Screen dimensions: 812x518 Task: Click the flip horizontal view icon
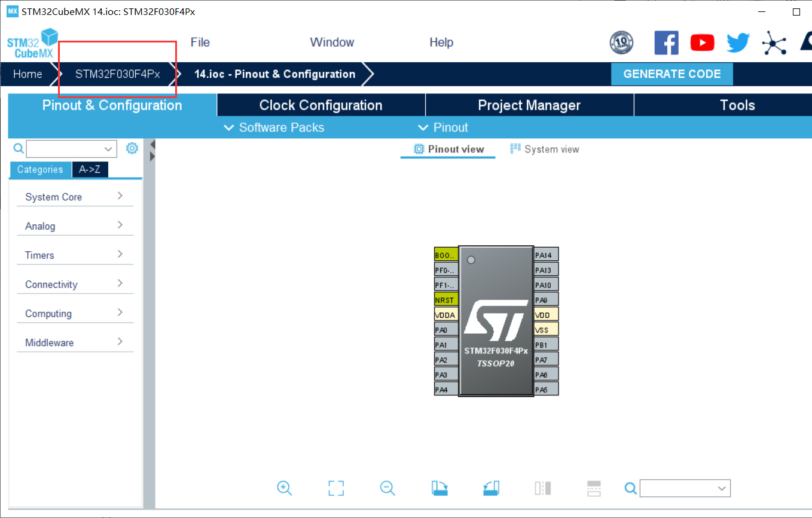click(542, 488)
